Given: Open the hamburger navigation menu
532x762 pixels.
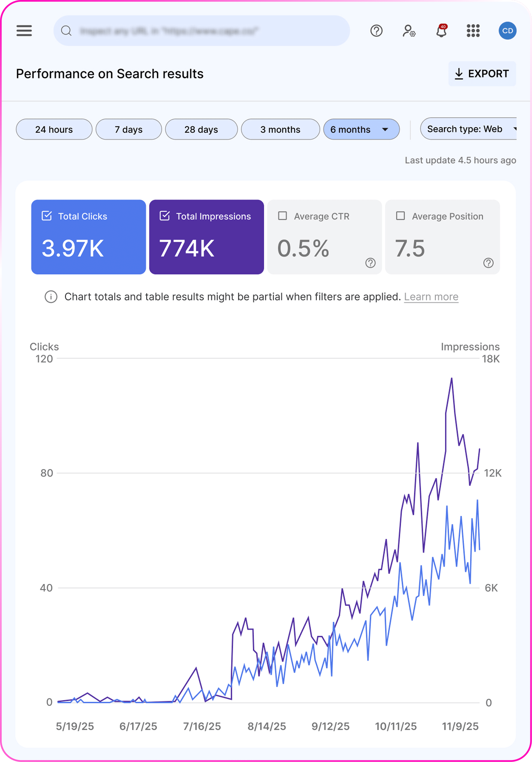Looking at the screenshot, I should pos(24,31).
